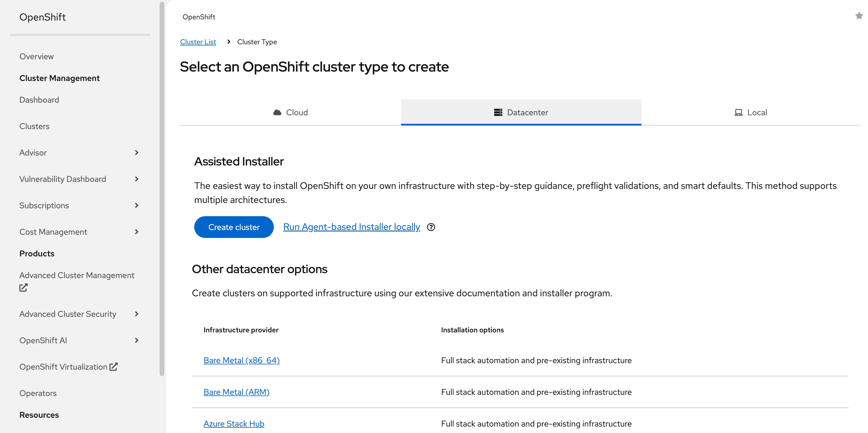Expand the Subscriptions chevron
This screenshot has height=433, width=868.
tap(136, 205)
